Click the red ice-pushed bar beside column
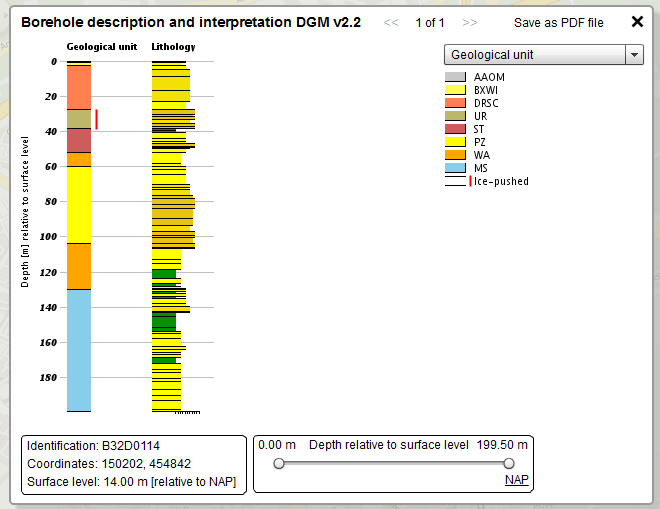The width and height of the screenshot is (660, 509). click(96, 119)
